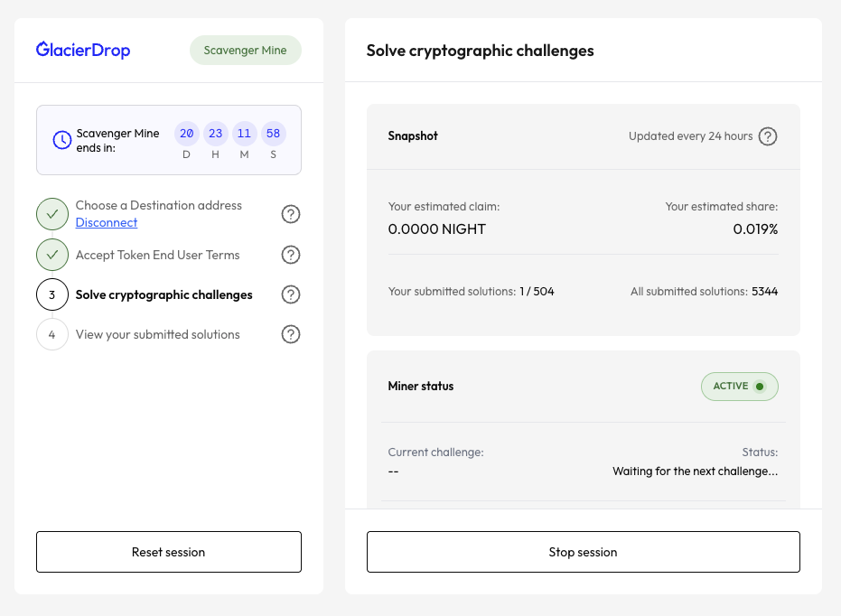Click the green ACTIVE miner status badge
The image size is (841, 616).
click(739, 387)
